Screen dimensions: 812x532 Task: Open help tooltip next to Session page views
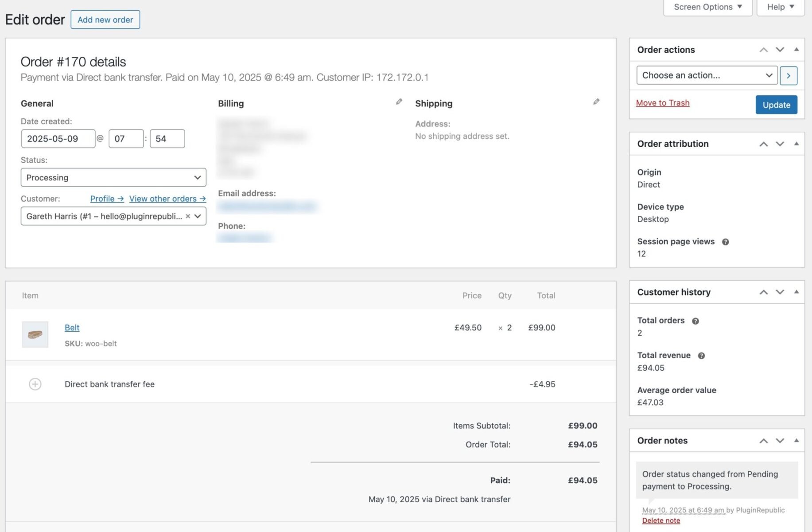726,242
